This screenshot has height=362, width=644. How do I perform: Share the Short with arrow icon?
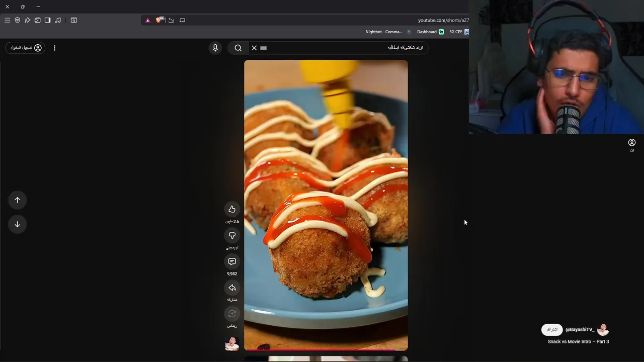pos(232,288)
